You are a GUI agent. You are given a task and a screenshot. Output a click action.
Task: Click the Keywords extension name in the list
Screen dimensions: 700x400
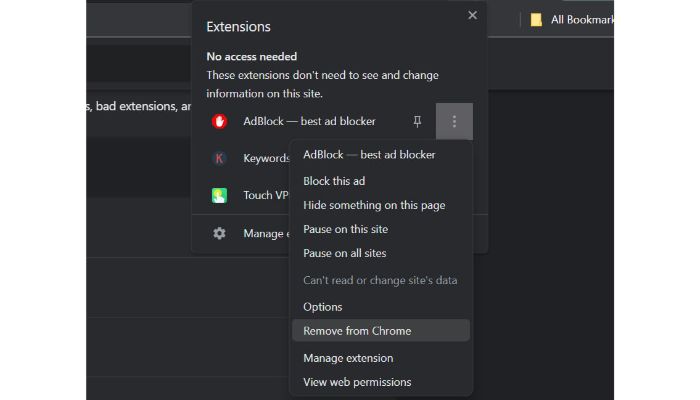267,158
